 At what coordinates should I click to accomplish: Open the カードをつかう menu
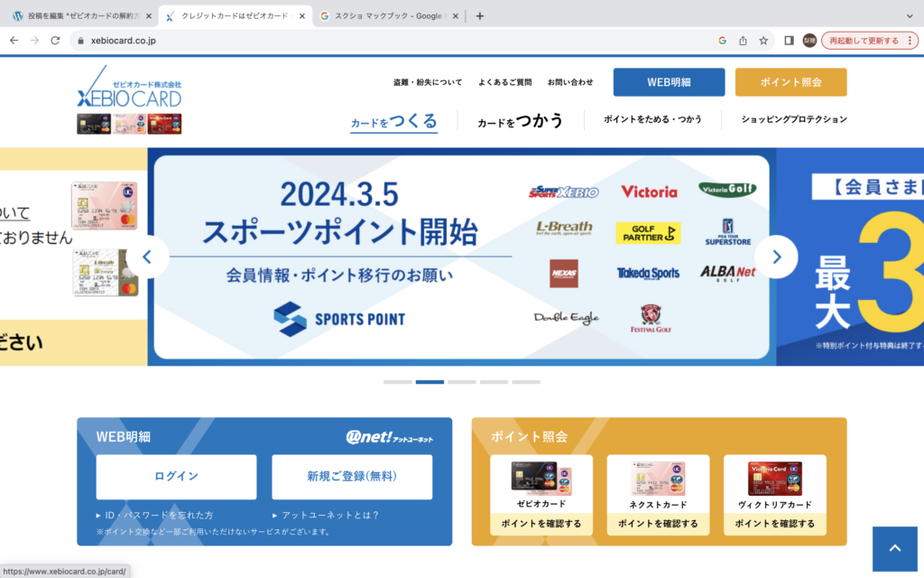click(521, 121)
